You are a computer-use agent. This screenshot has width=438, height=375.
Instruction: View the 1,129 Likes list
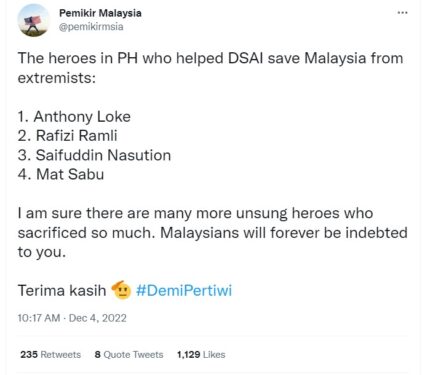coord(201,354)
